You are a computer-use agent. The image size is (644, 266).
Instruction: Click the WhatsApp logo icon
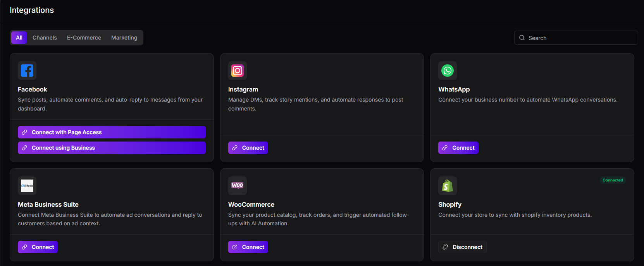[448, 71]
